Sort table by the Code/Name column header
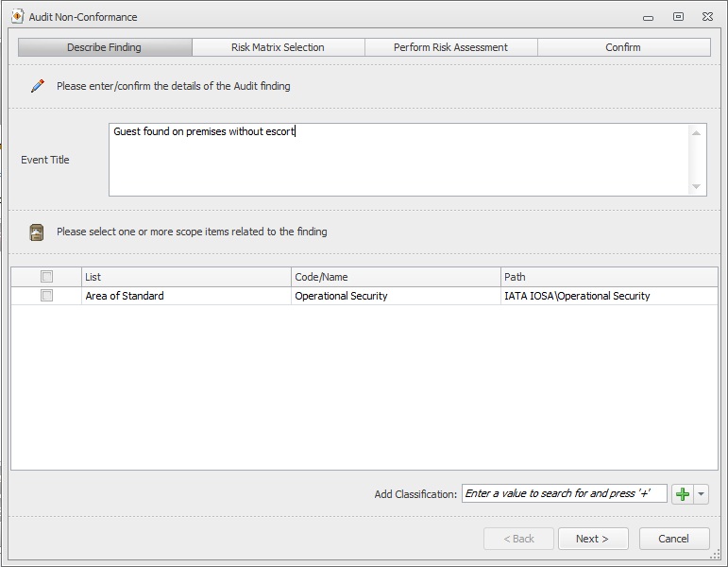The image size is (728, 567). pyautogui.click(x=396, y=277)
